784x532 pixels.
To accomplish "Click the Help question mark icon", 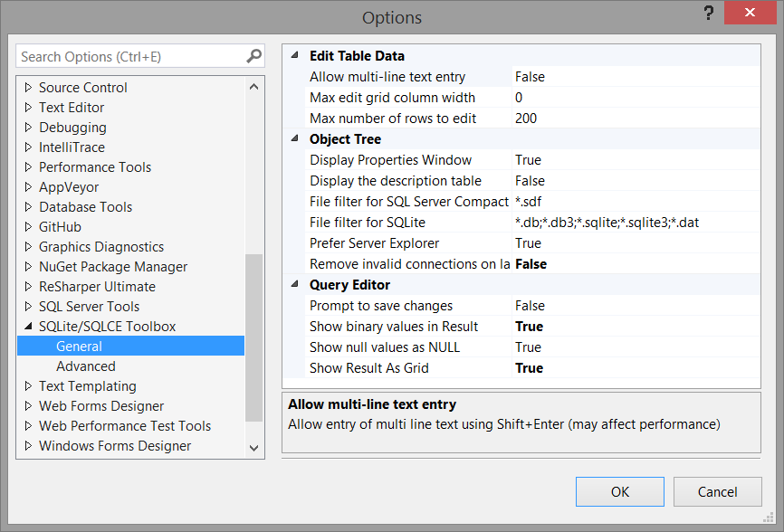I will coord(707,14).
